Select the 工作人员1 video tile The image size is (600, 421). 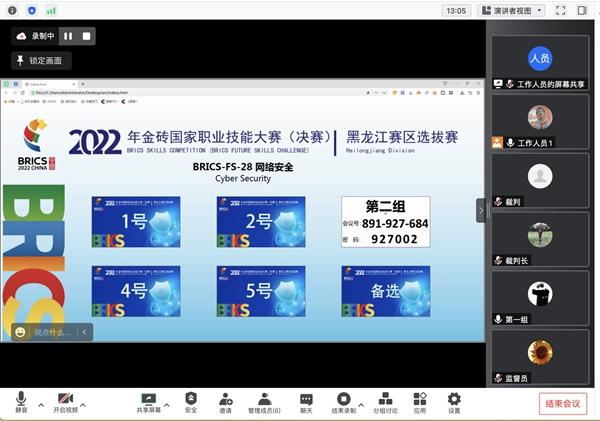(x=540, y=122)
